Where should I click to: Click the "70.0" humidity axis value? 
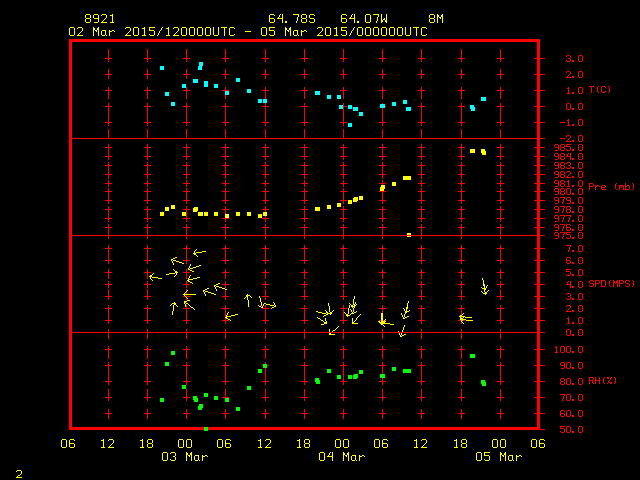pos(571,398)
